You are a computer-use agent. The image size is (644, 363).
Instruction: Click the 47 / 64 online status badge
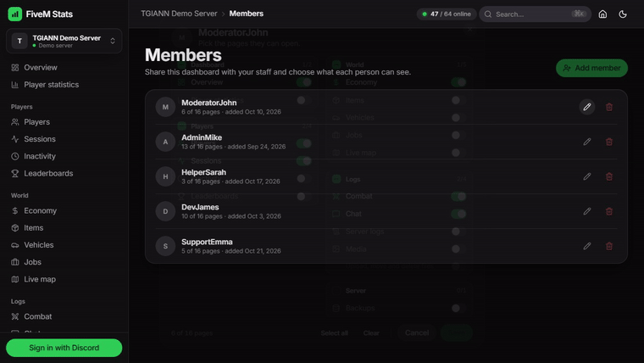pos(447,14)
